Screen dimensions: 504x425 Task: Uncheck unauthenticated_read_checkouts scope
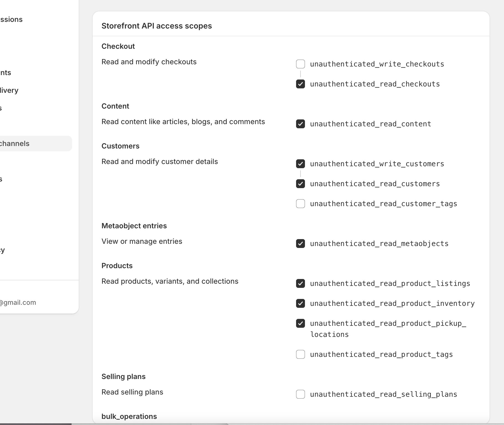point(301,84)
